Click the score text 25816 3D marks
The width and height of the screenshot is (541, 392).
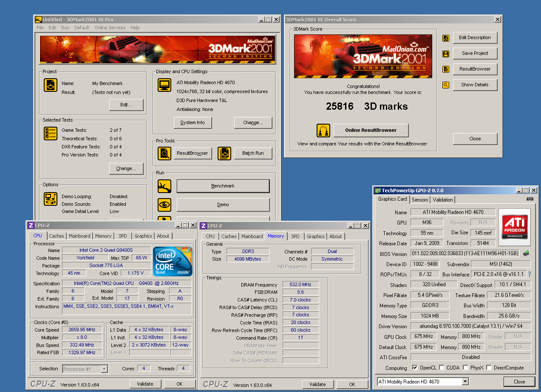click(x=367, y=106)
